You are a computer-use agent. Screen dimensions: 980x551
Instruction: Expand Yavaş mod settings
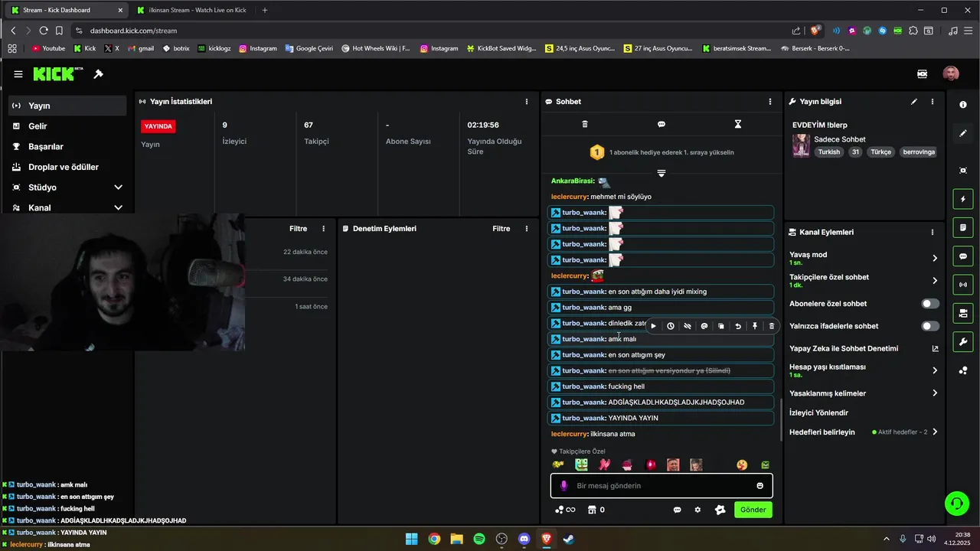point(864,258)
